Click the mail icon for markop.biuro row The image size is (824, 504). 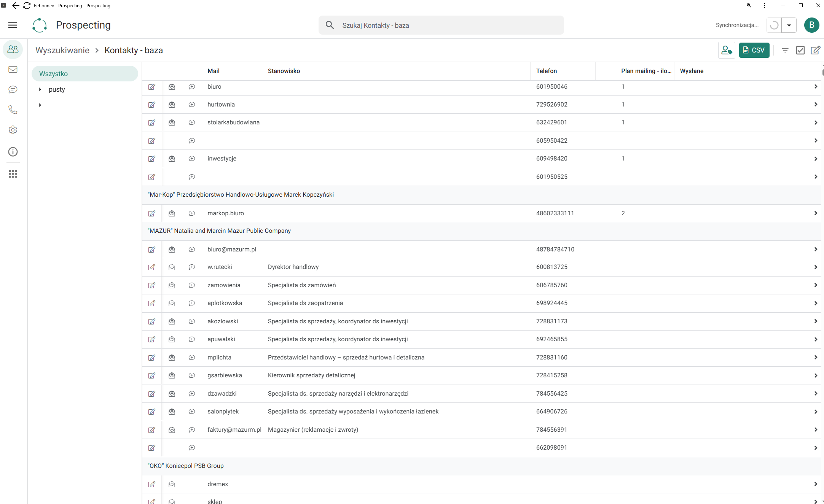pyautogui.click(x=172, y=213)
